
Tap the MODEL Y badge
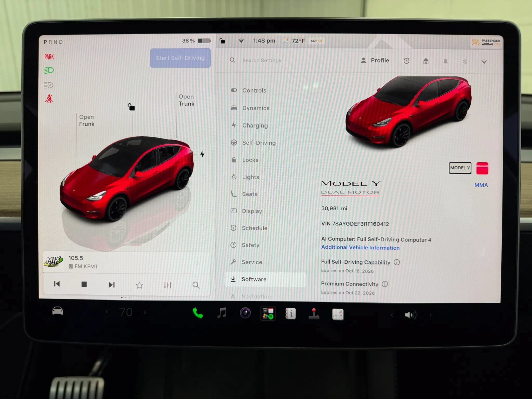point(460,168)
